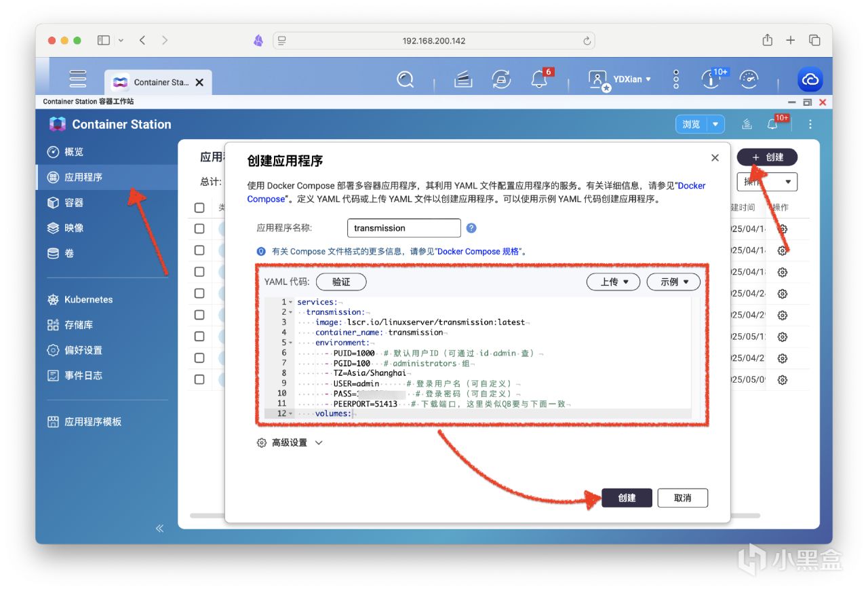Tick the checkbox in the 2025/05/0x row
The image size is (868, 591).
tap(199, 379)
